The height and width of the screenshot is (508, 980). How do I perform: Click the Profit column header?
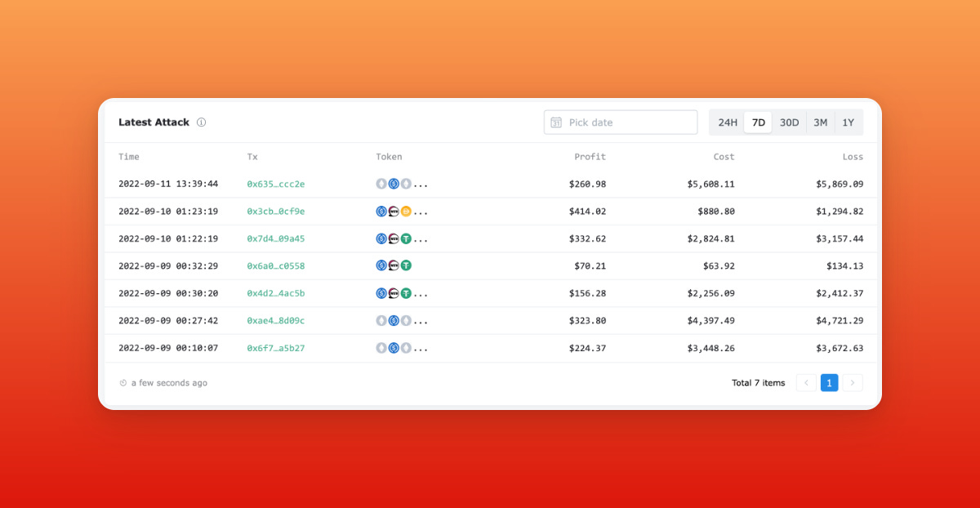[590, 157]
